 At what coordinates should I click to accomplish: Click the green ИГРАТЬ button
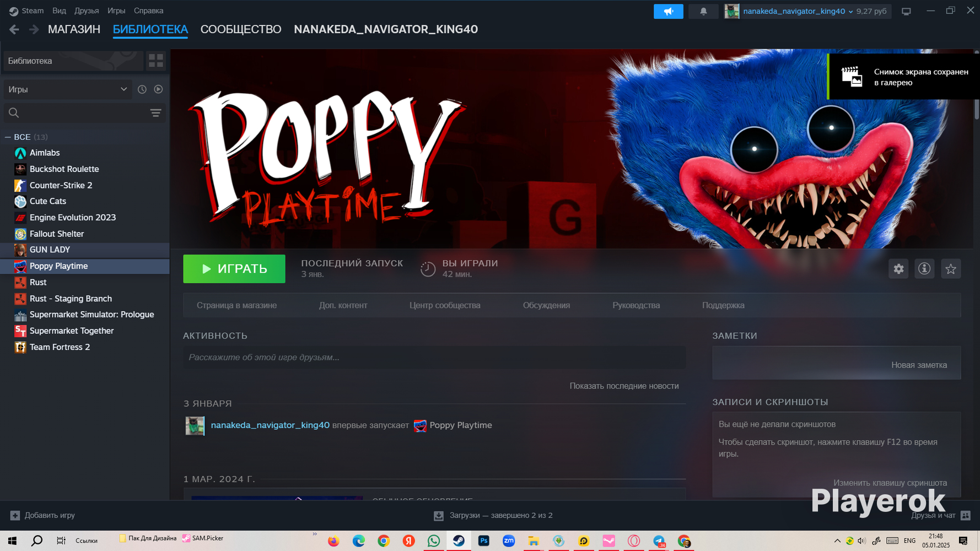click(234, 269)
